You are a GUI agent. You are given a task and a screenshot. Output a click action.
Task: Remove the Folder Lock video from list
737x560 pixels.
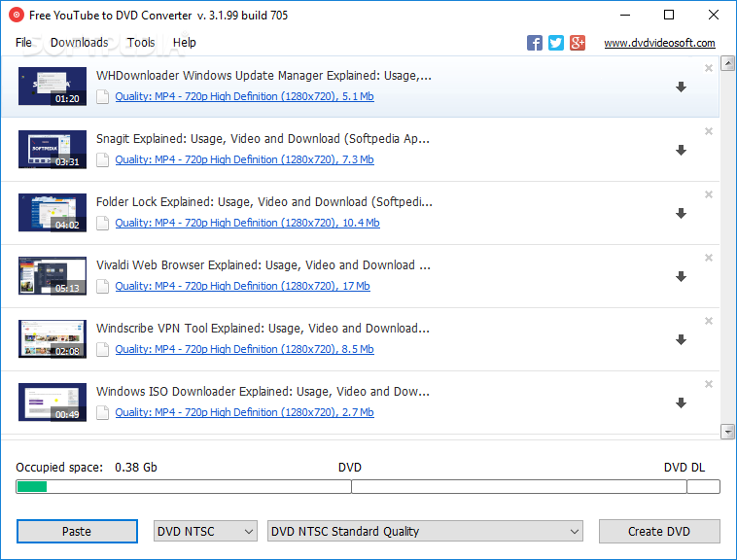(x=709, y=194)
